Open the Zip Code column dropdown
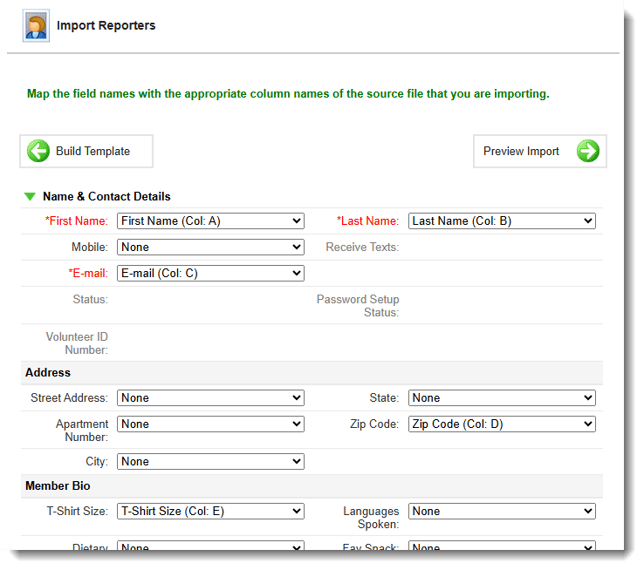This screenshot has width=644, height=570. [x=502, y=424]
